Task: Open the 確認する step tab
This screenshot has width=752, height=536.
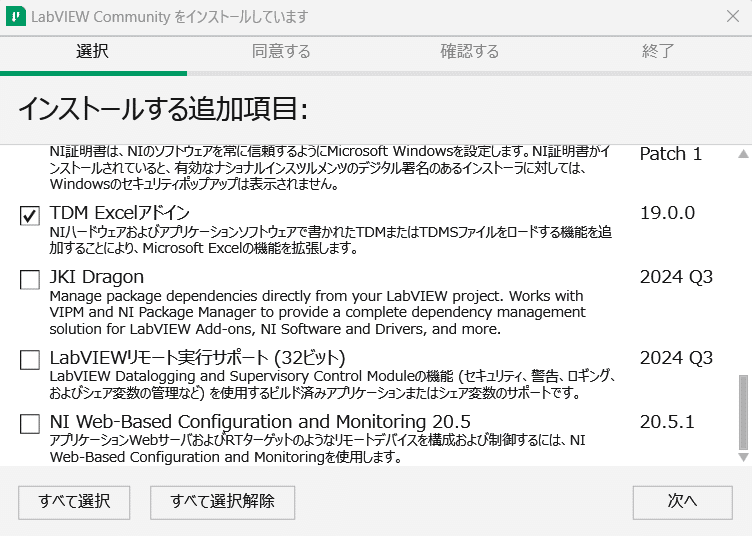Action: [x=470, y=51]
